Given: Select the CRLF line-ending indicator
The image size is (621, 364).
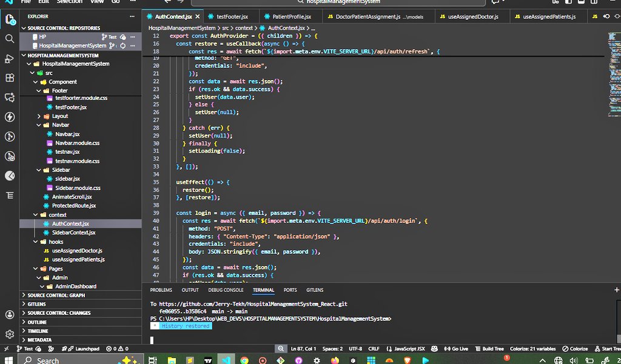Looking at the screenshot, I should (374, 348).
